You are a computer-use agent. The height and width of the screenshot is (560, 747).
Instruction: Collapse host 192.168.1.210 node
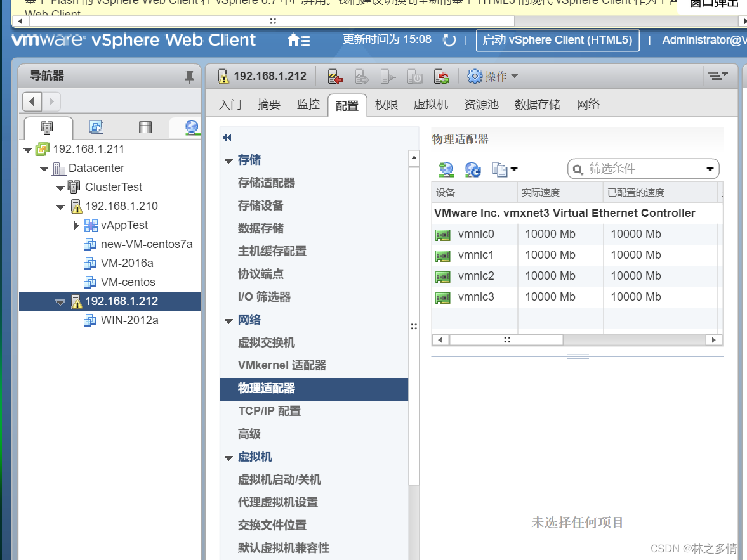60,207
